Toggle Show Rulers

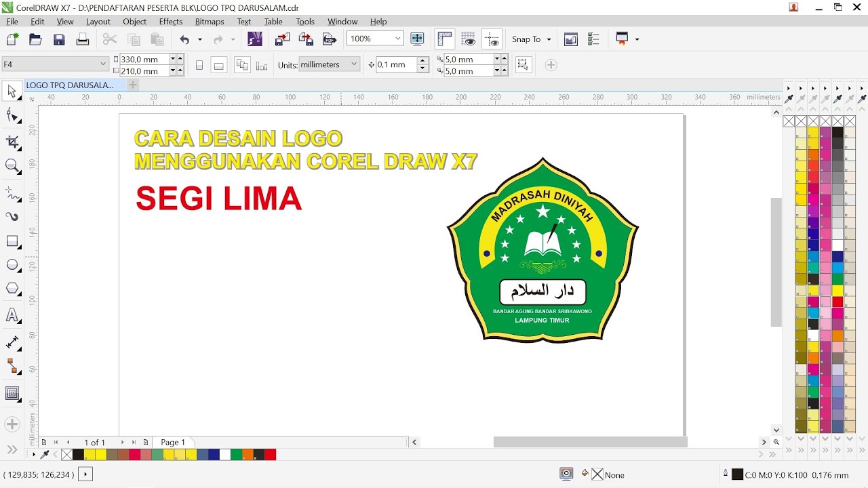(x=445, y=39)
